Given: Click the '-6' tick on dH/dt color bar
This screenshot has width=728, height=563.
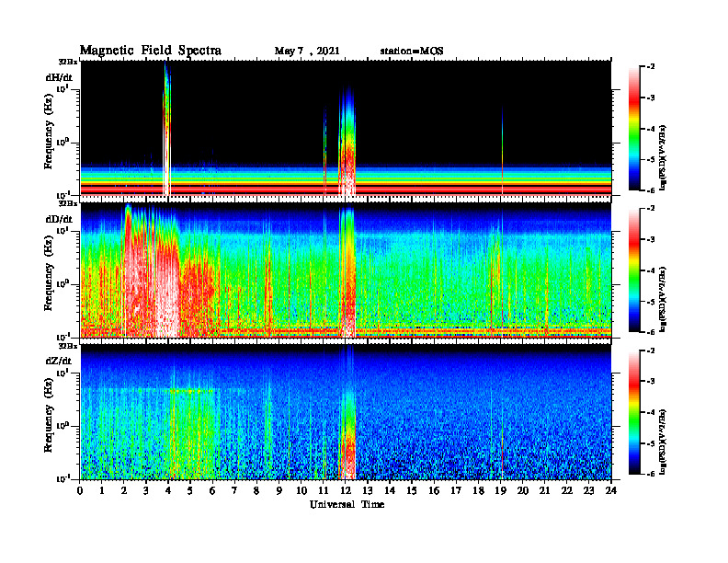Looking at the screenshot, I should (650, 190).
